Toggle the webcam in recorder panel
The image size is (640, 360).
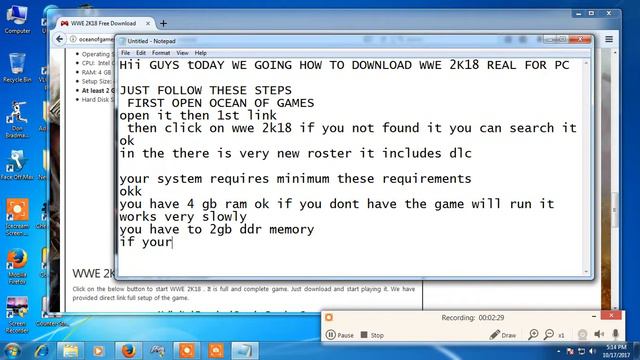click(x=582, y=335)
